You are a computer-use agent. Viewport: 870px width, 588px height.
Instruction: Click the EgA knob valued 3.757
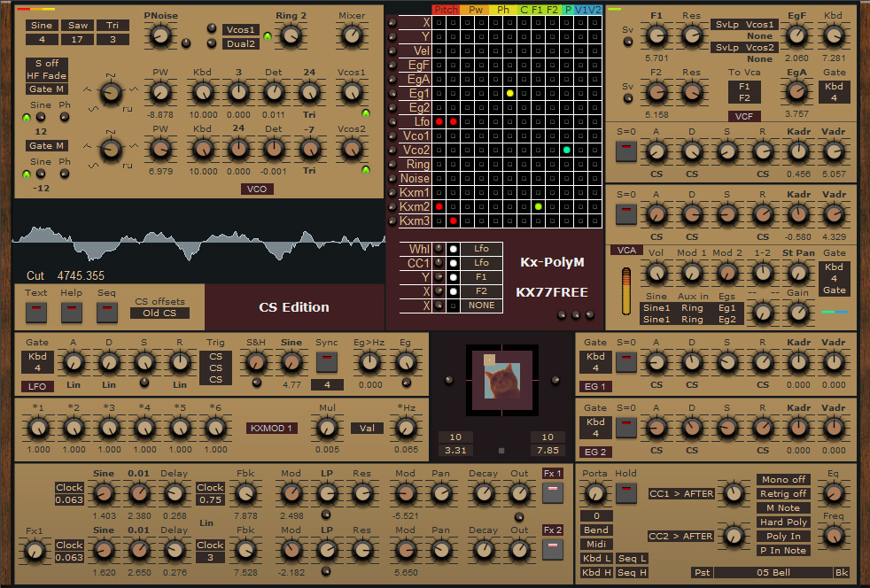point(796,92)
